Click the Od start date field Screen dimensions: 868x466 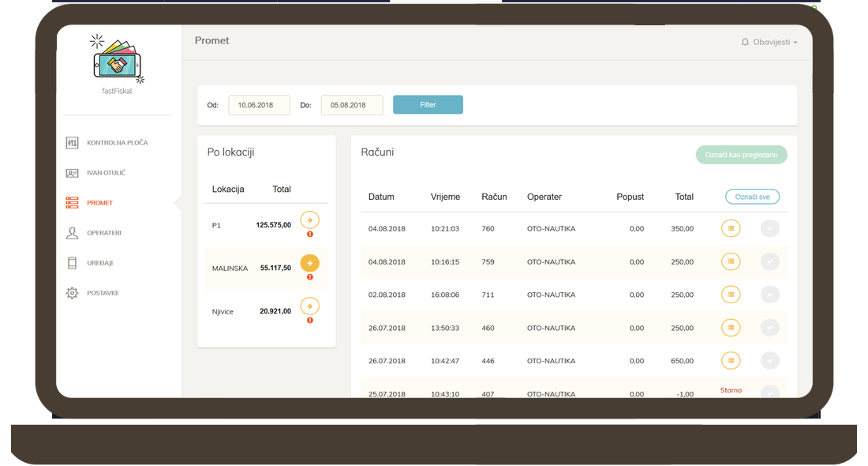tap(259, 105)
